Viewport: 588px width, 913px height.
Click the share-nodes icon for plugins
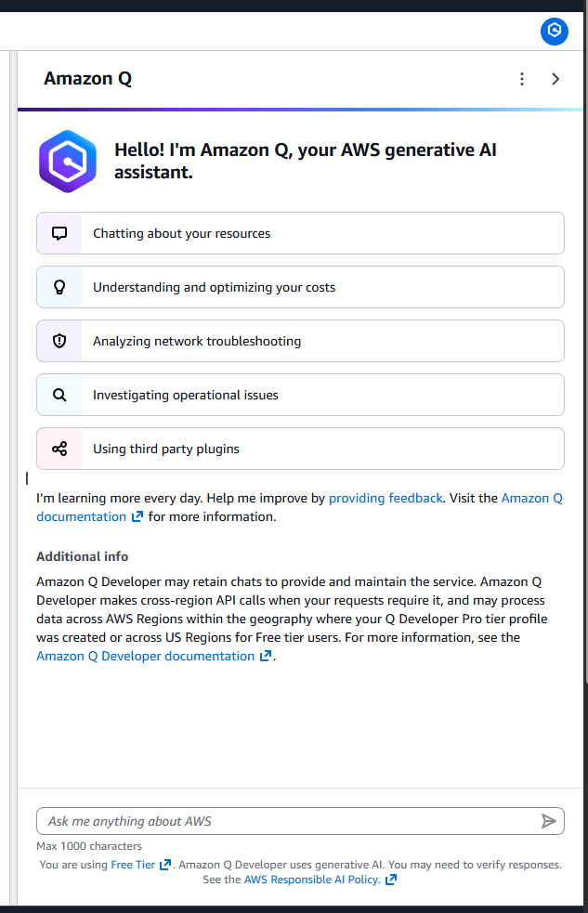[59, 449]
